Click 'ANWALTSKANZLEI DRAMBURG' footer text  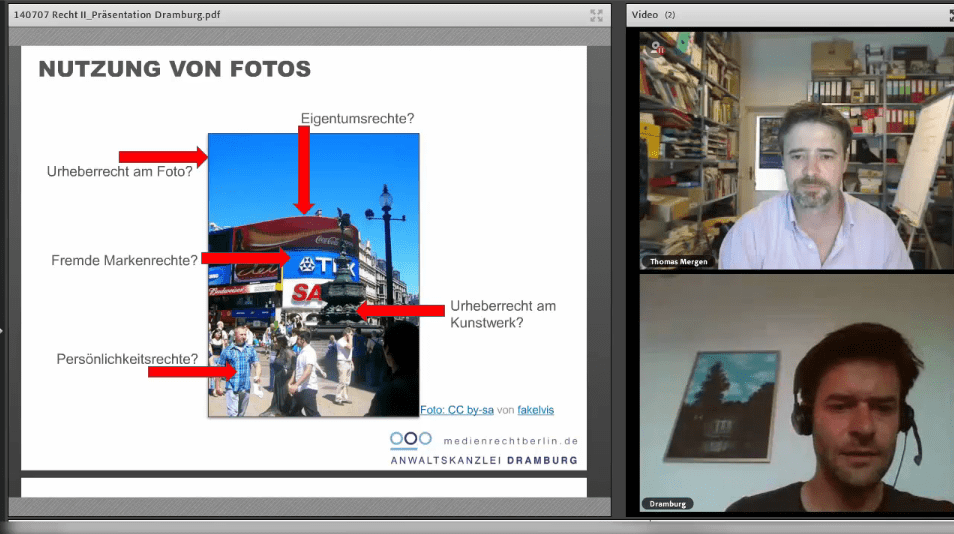pos(484,460)
